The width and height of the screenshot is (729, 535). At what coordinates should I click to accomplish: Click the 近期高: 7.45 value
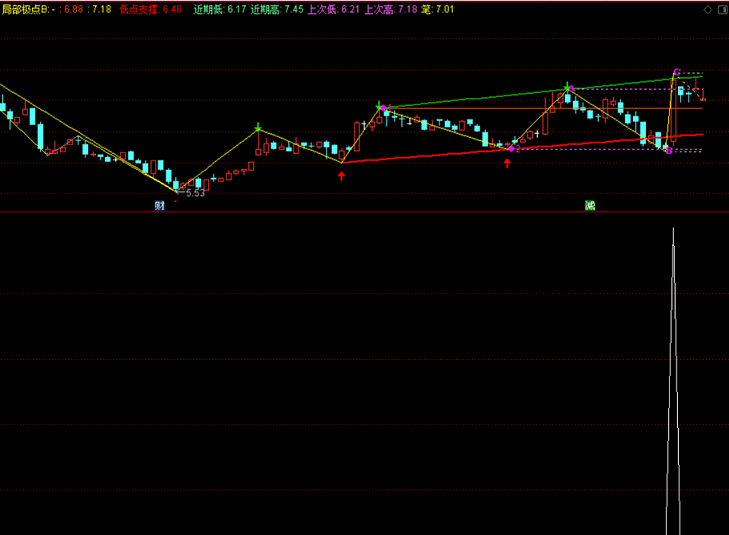(x=277, y=9)
